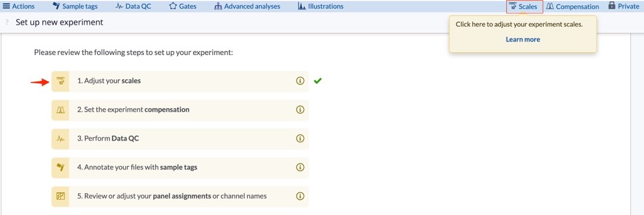Screen dimensions: 644x215
Task: Click the Set up new experiment title
Action: [x=60, y=22]
